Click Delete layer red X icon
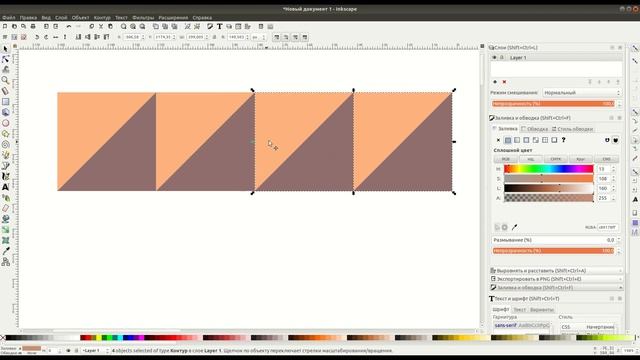640x360 pixels. click(504, 82)
